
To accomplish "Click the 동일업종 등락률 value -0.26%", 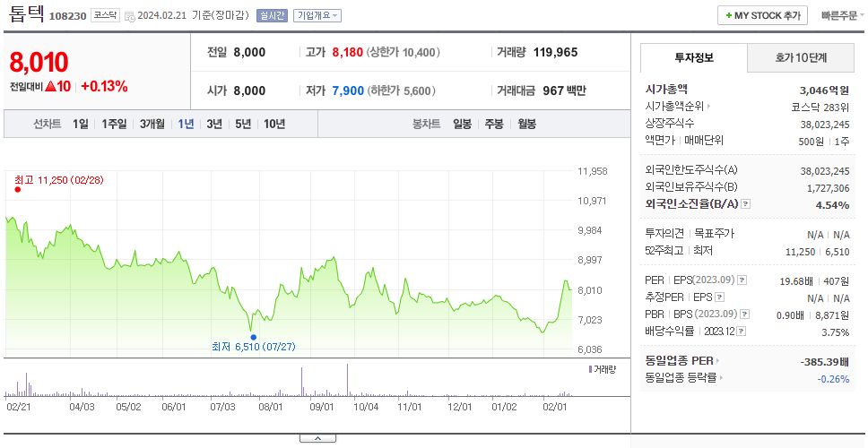I will coord(833,379).
